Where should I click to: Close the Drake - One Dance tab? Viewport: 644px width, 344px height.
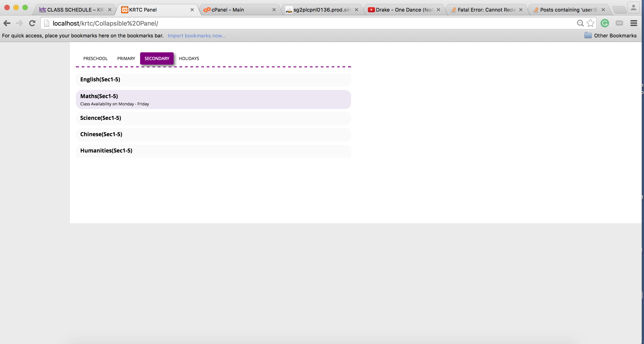pyautogui.click(x=438, y=10)
